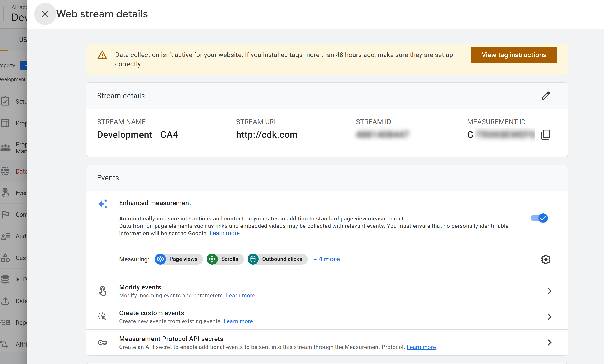Copy the Measurement ID with the copy icon

545,135
